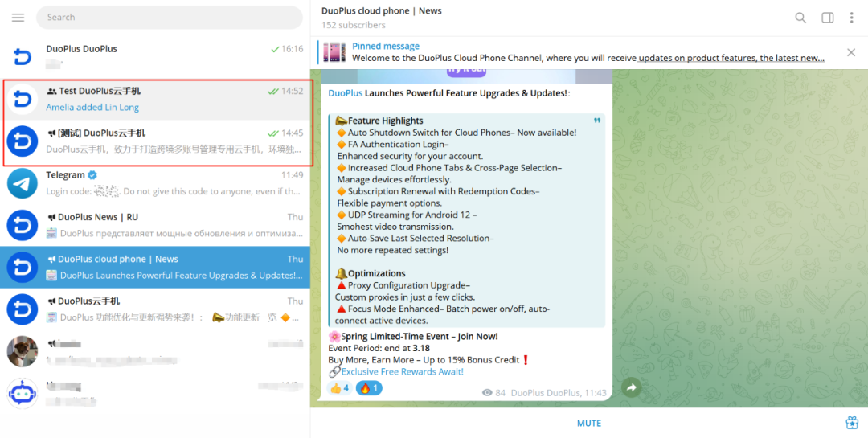Open the Test DuoPlus云手机 group chat
This screenshot has height=438, width=868.
pyautogui.click(x=155, y=99)
